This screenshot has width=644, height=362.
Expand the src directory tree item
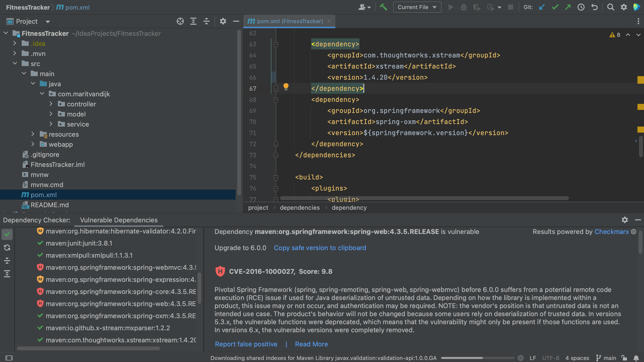[15, 63]
